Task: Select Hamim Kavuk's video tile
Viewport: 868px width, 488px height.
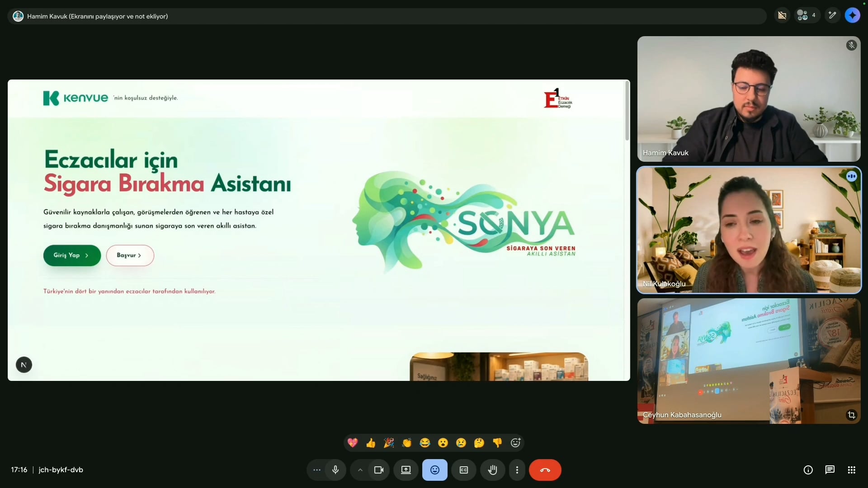Action: click(x=749, y=99)
